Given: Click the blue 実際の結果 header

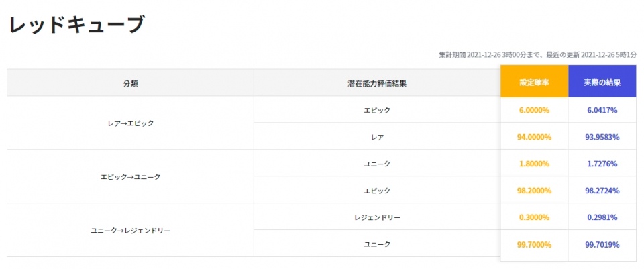Looking at the screenshot, I should 602,83.
